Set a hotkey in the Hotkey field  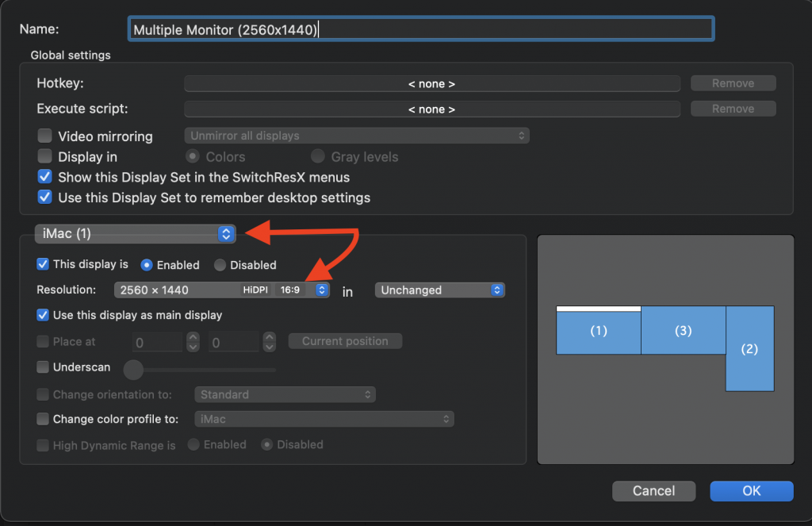432,83
